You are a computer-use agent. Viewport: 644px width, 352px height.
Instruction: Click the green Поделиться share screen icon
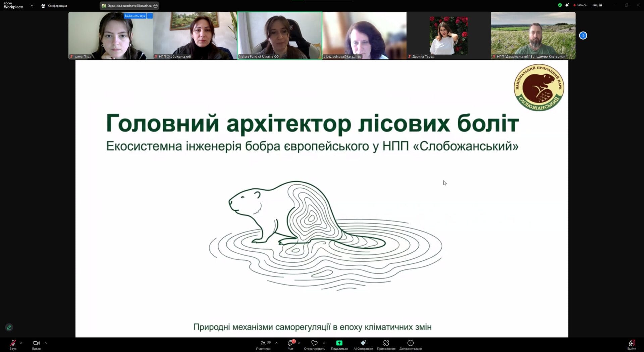[339, 343]
